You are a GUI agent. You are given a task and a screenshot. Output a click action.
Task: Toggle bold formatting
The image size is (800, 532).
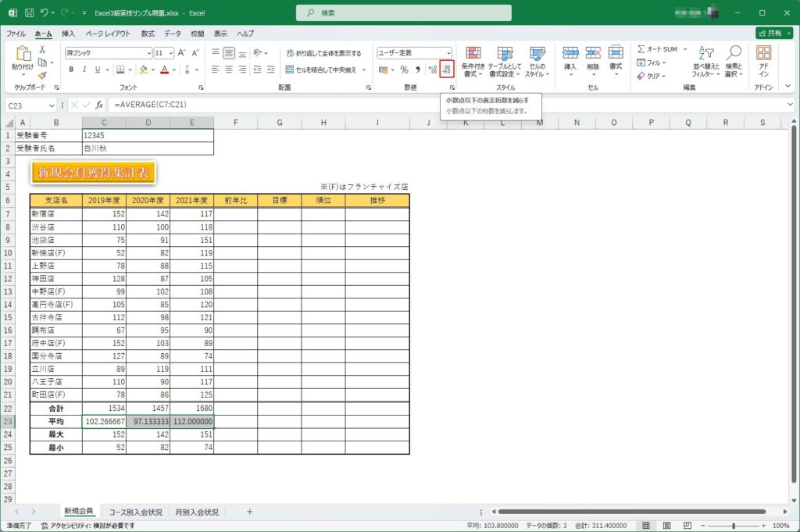pos(71,70)
